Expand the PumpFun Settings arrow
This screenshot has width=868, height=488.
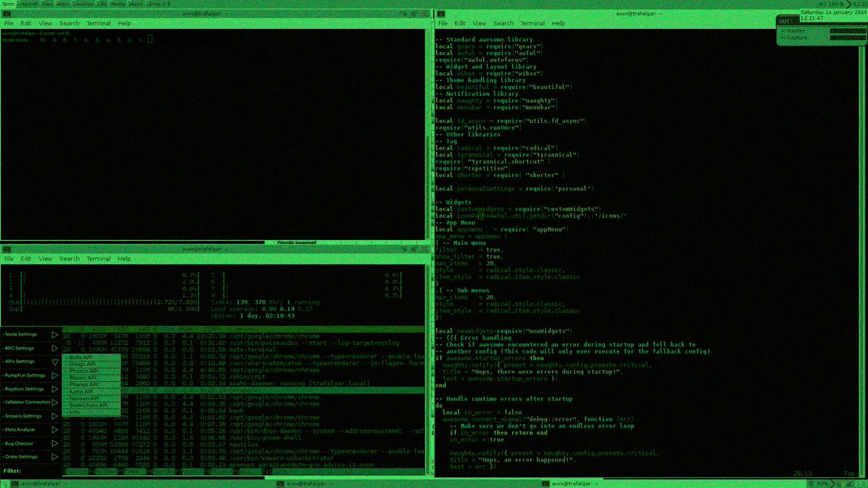coord(55,375)
